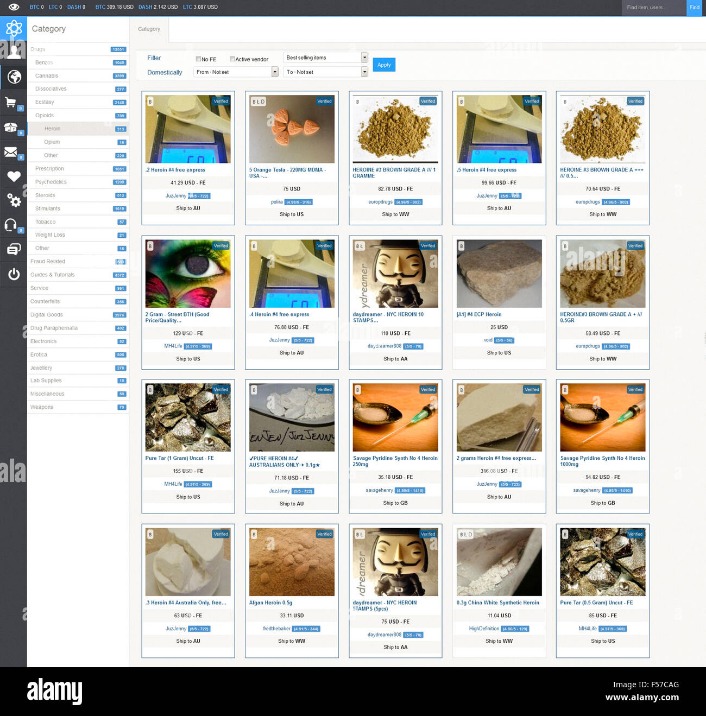
Task: Select Miscellaneous category in sidebar
Action: tap(78, 394)
